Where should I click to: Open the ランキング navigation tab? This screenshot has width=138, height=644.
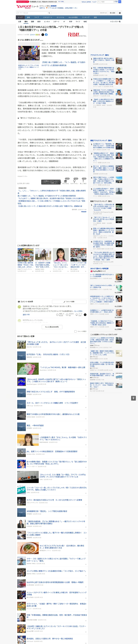click(86, 17)
